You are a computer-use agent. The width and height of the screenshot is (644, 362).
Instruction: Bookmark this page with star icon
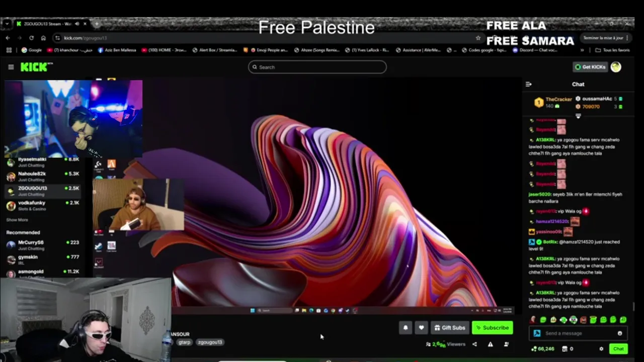coord(478,38)
